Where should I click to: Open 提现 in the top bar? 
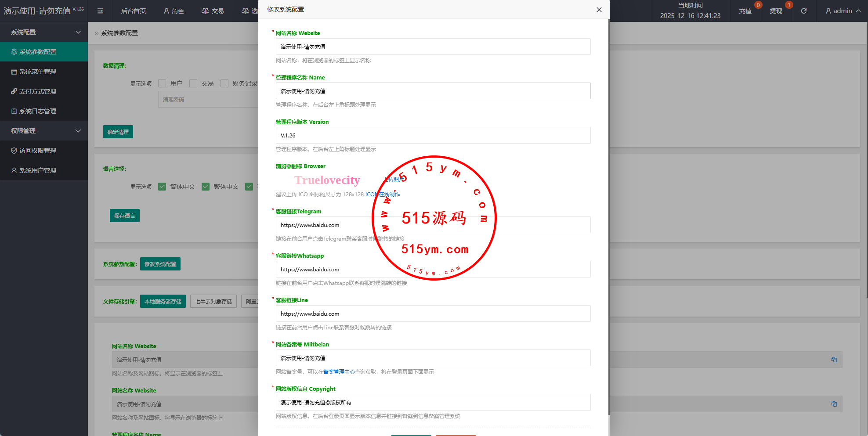click(x=776, y=11)
